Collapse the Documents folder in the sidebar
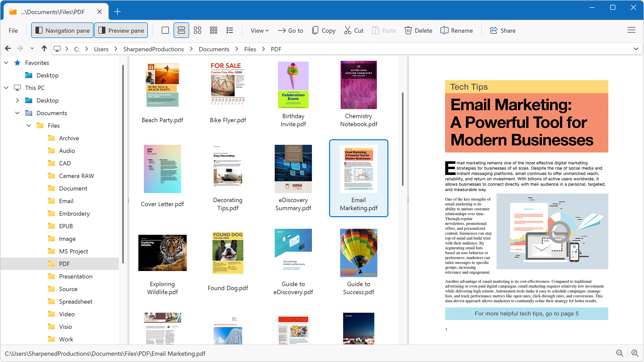Viewport: 644px width, 362px height. click(x=17, y=113)
